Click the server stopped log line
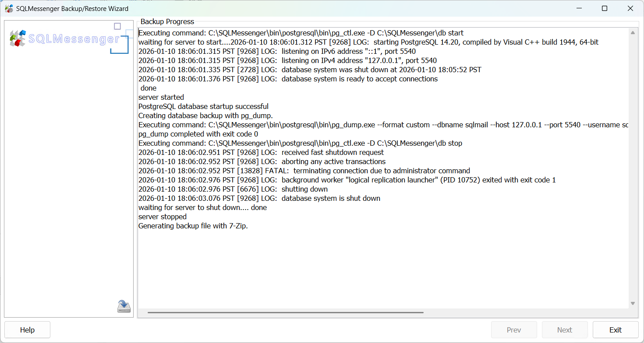 pyautogui.click(x=162, y=217)
